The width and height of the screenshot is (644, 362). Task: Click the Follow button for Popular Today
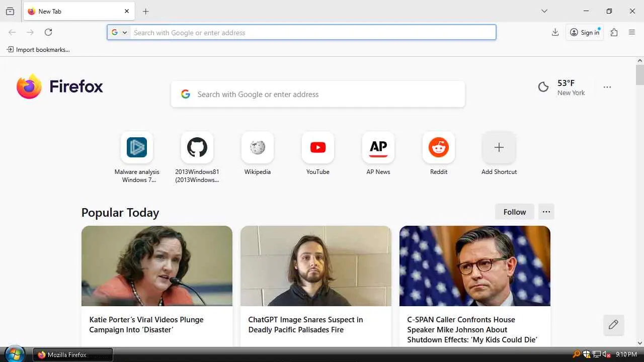pyautogui.click(x=515, y=212)
